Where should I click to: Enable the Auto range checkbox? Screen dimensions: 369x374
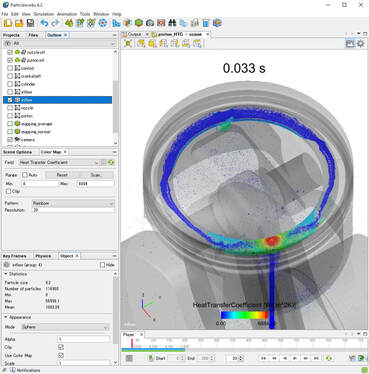[x=25, y=175]
